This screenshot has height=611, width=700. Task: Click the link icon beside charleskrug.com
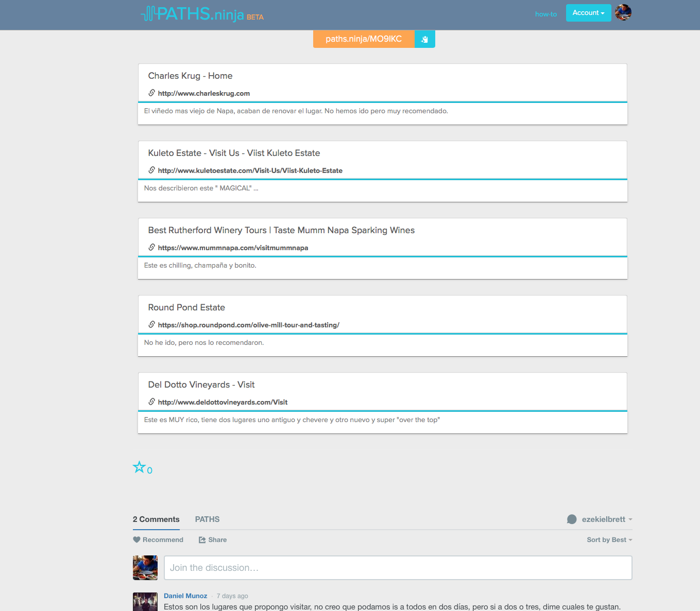tap(152, 93)
